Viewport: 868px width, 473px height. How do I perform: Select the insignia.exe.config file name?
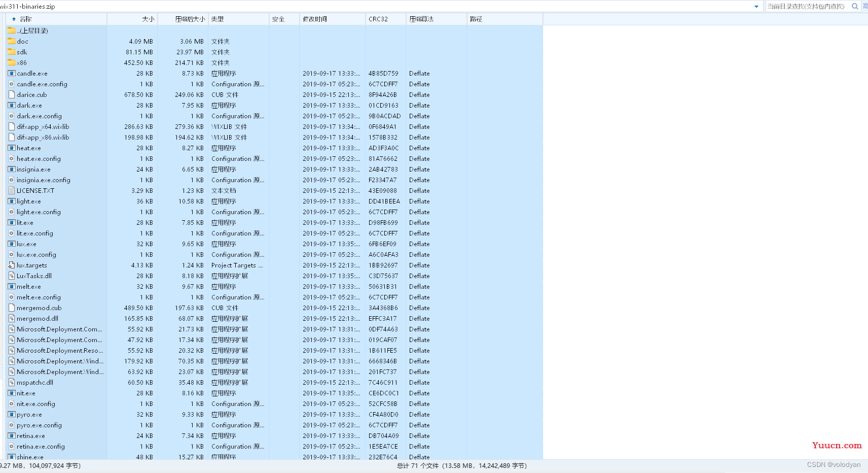click(44, 180)
